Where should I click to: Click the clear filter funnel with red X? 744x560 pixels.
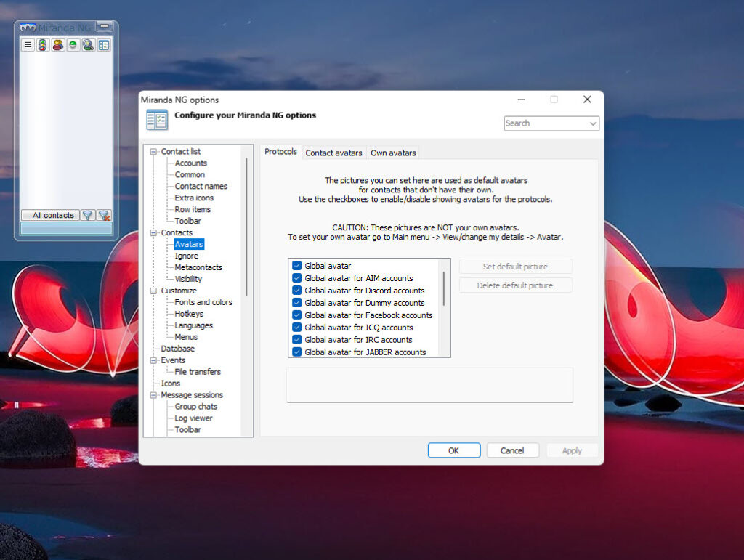(x=105, y=215)
